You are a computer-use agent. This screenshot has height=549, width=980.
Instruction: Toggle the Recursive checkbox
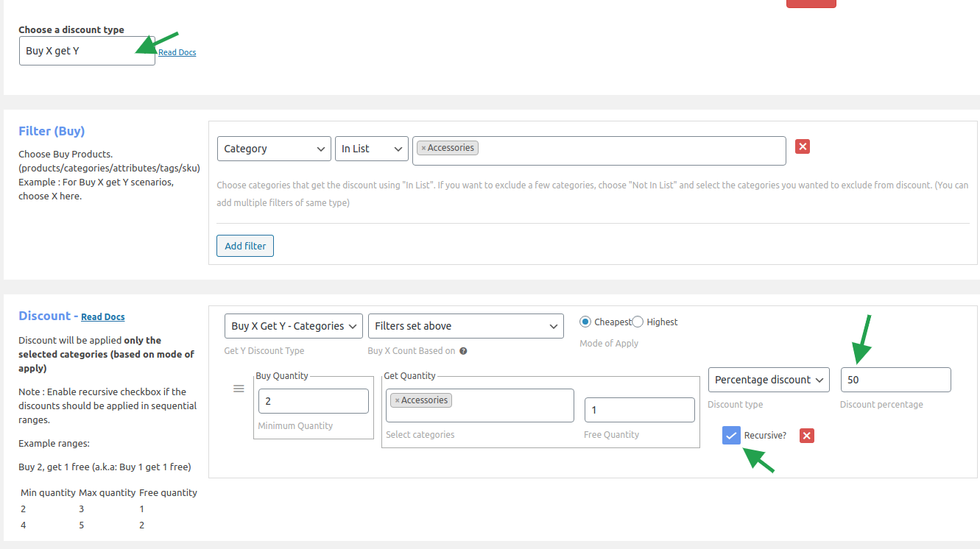pos(731,436)
